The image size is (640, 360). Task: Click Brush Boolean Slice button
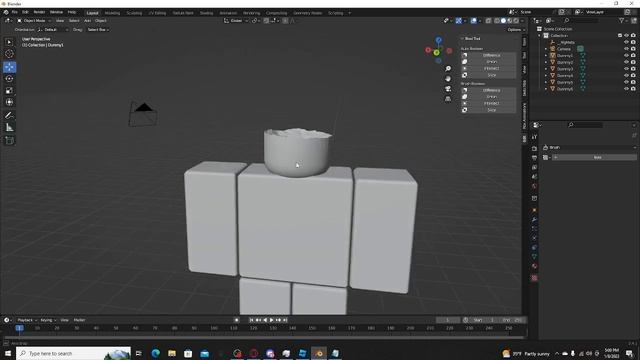pyautogui.click(x=489, y=110)
